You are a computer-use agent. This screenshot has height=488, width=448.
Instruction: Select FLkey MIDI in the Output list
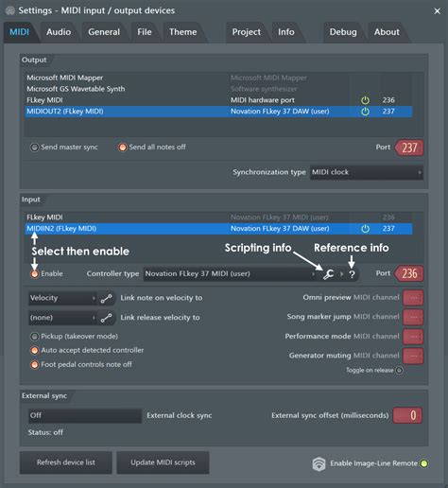pyautogui.click(x=218, y=100)
